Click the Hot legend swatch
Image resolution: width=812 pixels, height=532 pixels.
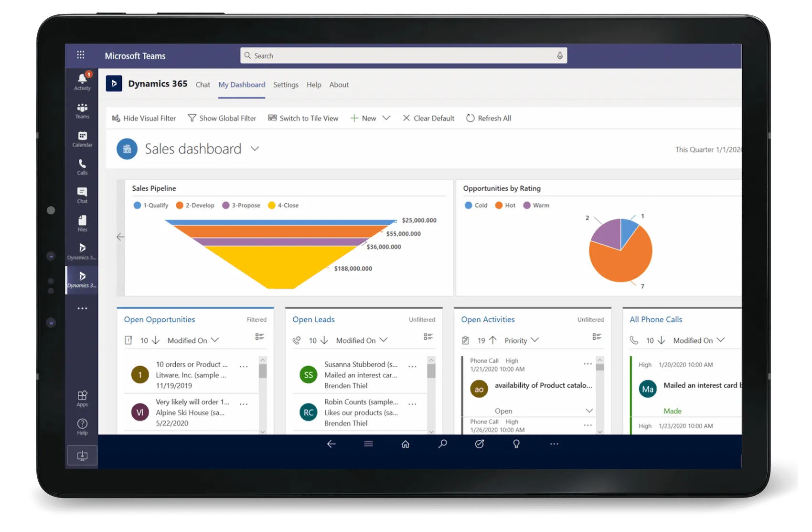click(x=499, y=205)
